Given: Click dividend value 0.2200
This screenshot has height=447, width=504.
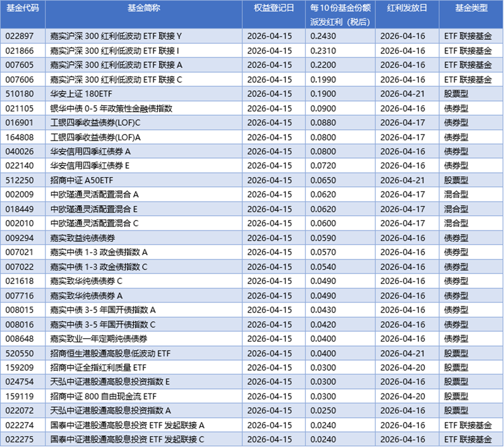Looking at the screenshot, I should tap(323, 65).
